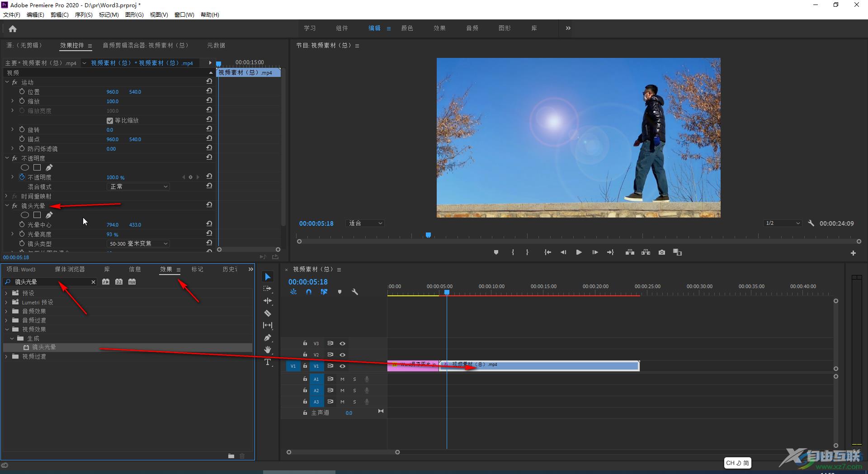Open the zoom level Fit dropdown

pyautogui.click(x=365, y=223)
